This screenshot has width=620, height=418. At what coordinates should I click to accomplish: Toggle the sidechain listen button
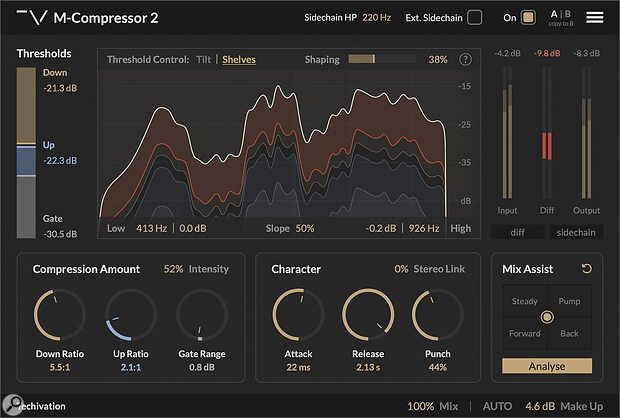[576, 232]
